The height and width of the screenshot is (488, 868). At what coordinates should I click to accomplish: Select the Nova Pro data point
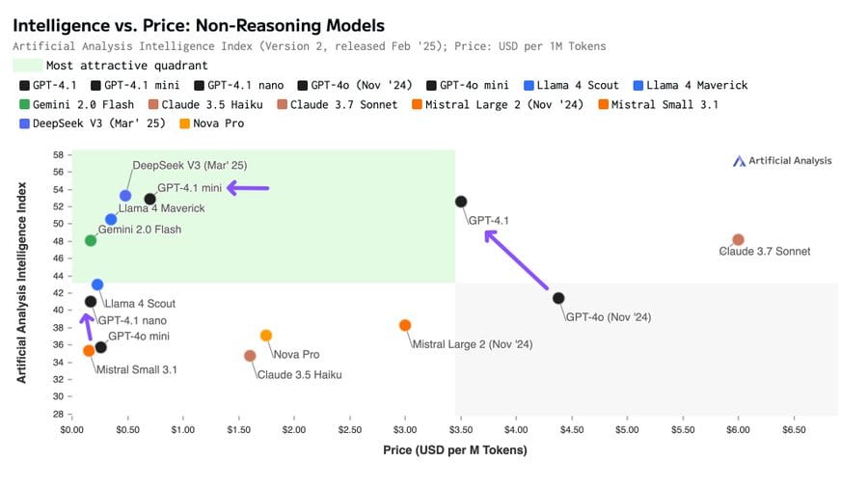266,336
